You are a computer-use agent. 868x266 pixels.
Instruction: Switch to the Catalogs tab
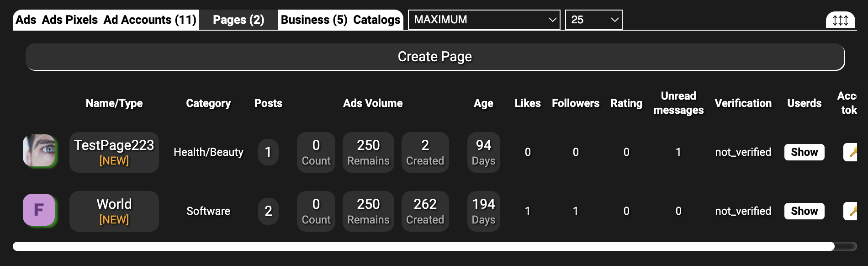tap(377, 20)
